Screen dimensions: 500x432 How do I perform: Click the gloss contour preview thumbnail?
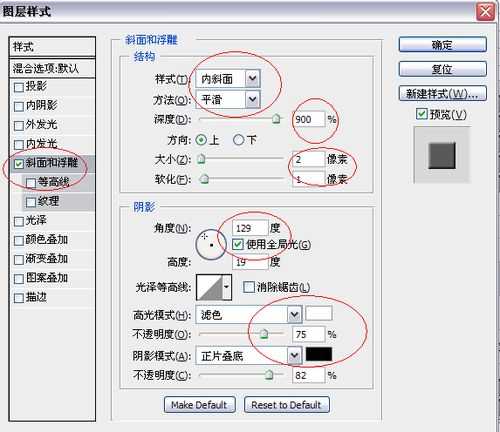(209, 287)
